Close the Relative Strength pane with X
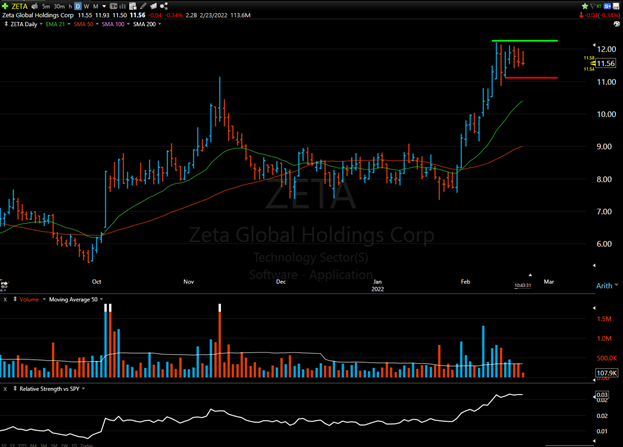The height and width of the screenshot is (447, 623). pos(5,389)
